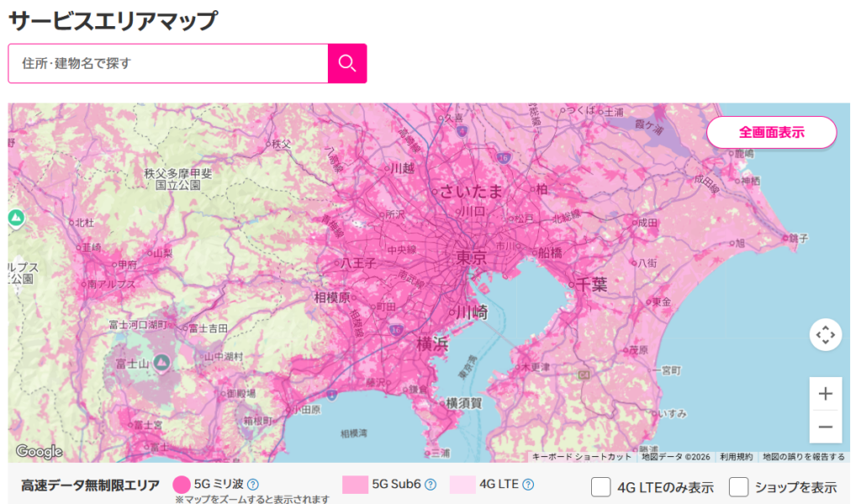Open the 4G LTE help question icon

click(x=527, y=484)
